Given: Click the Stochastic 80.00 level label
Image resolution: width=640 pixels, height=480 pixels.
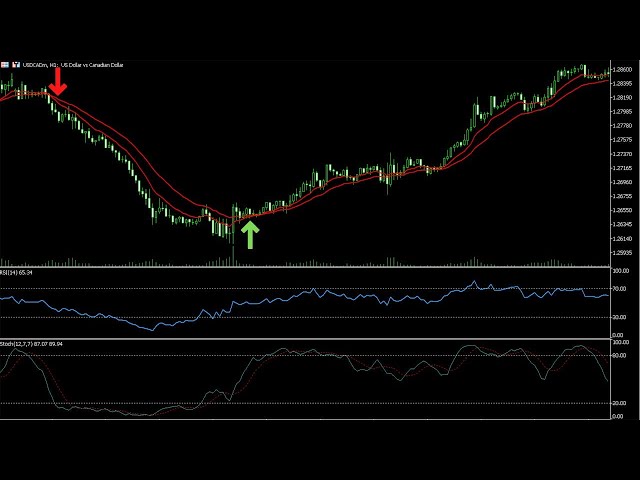Looking at the screenshot, I should [x=620, y=356].
